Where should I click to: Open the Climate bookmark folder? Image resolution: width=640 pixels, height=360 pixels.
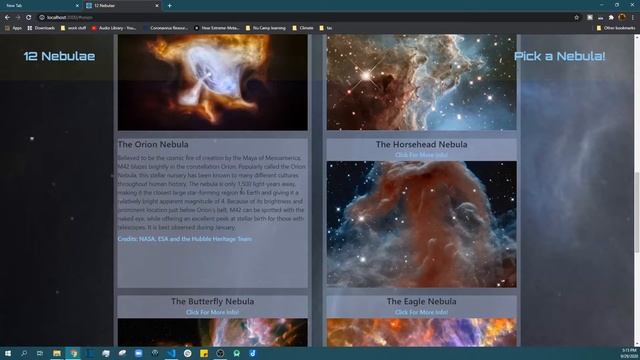pos(303,28)
